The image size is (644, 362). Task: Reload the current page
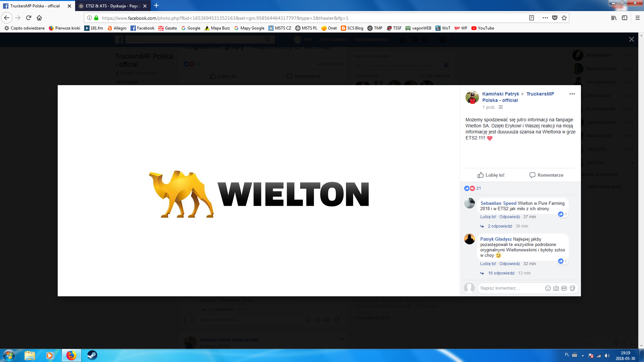pos(29,18)
